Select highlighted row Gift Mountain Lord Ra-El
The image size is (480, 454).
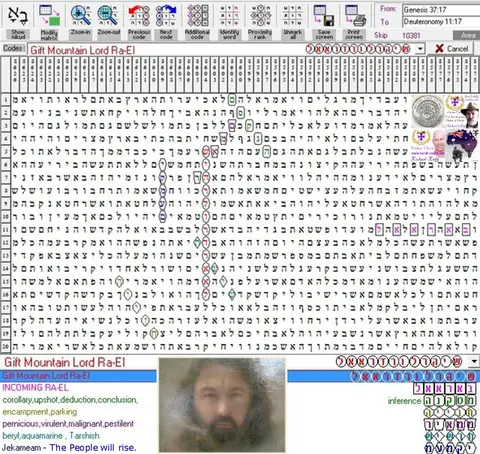[x=240, y=376]
